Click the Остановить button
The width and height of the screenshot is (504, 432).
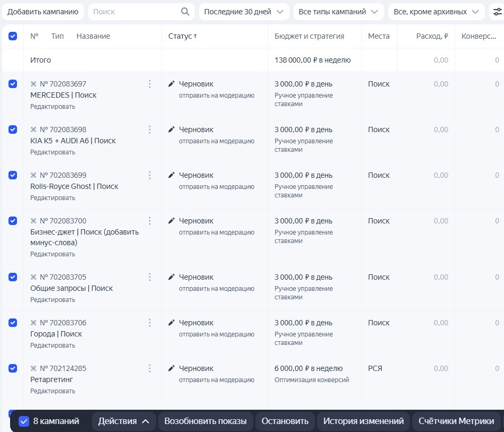click(x=285, y=421)
